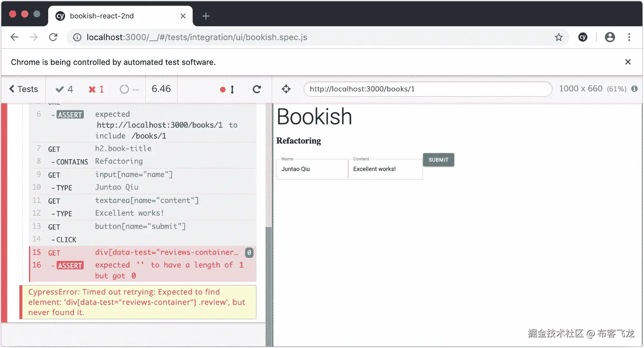Reload the page in Chrome's toolbar
Screen dimensions: 644x348
53,37
